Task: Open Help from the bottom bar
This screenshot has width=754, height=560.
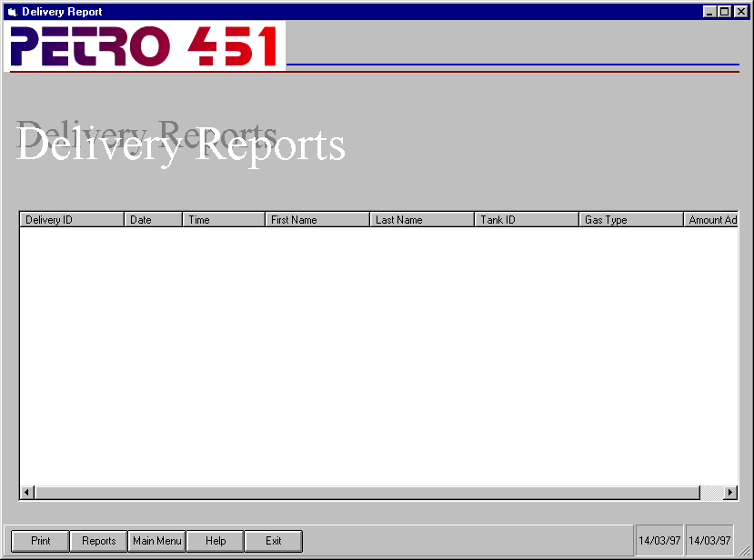Action: 215,541
